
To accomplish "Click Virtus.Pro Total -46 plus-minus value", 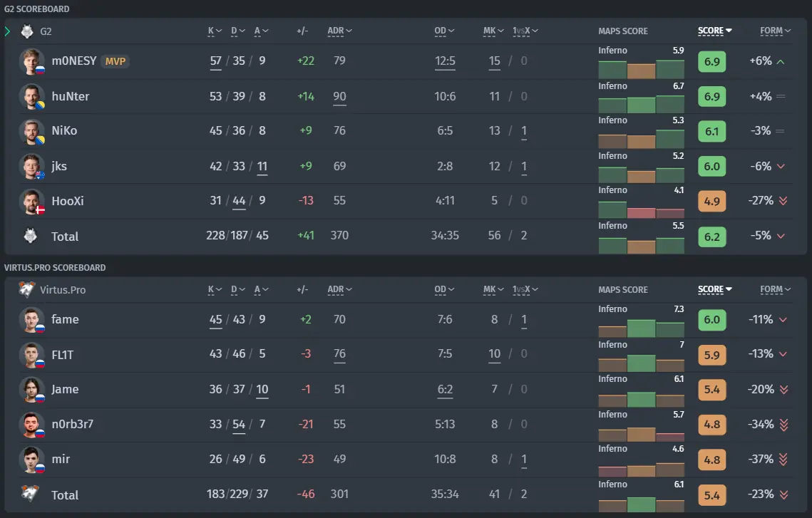I will [306, 494].
